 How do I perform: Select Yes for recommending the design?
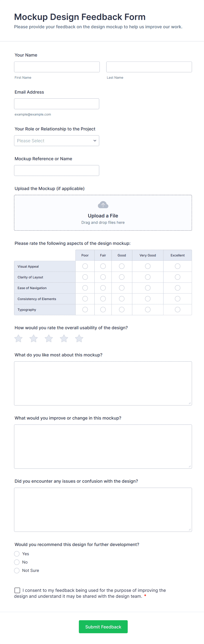(x=17, y=553)
